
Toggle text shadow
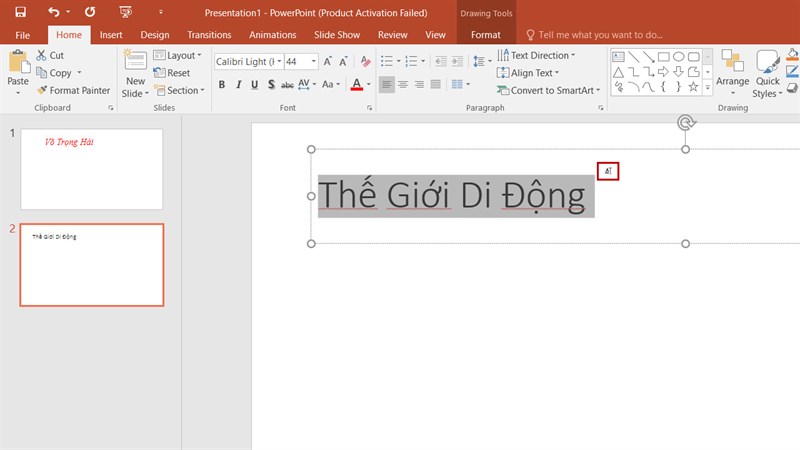pyautogui.click(x=271, y=85)
